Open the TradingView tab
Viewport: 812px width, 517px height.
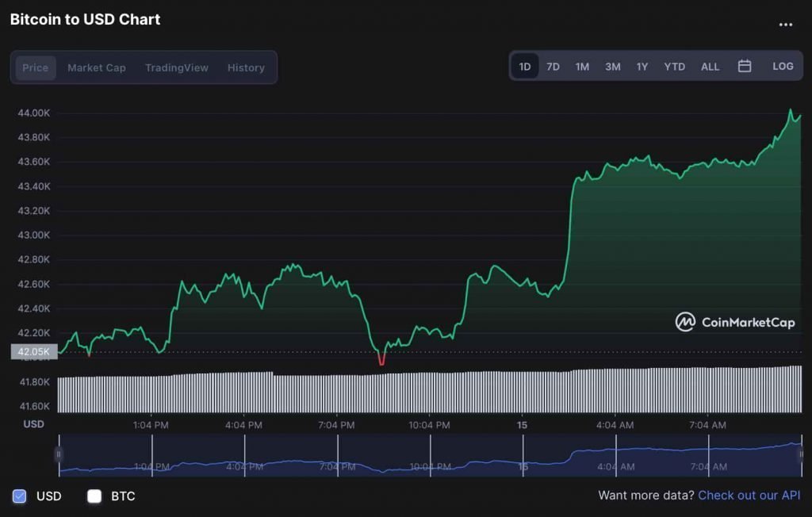tap(176, 68)
